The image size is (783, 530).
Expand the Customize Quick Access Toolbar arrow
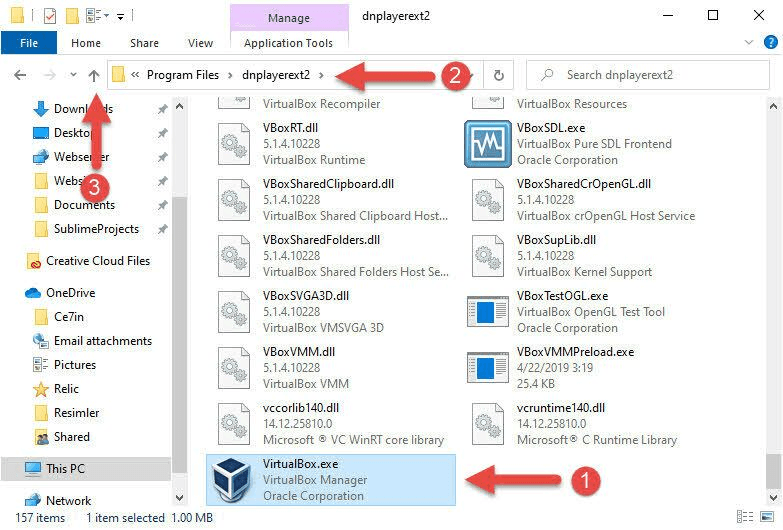click(x=120, y=17)
